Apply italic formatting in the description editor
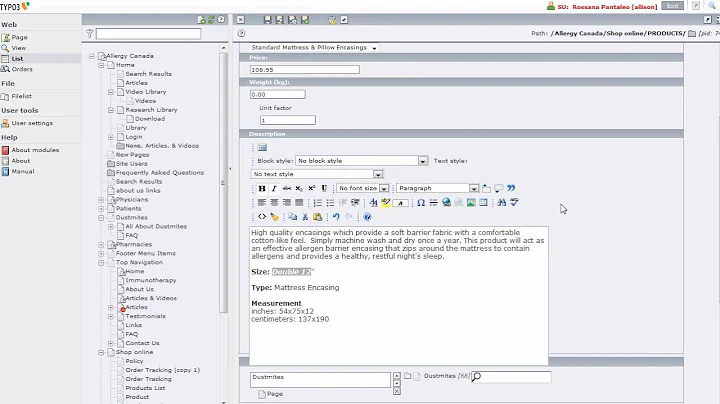 [x=274, y=188]
